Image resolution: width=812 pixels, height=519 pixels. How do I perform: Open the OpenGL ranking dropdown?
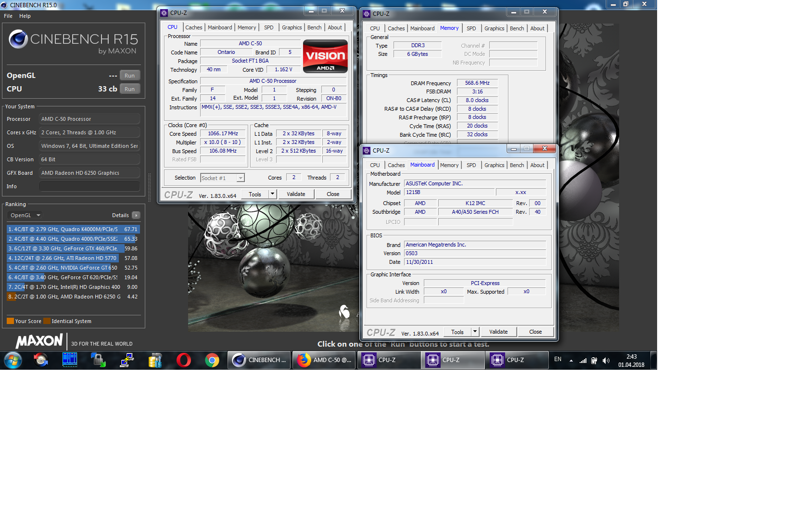pos(25,215)
